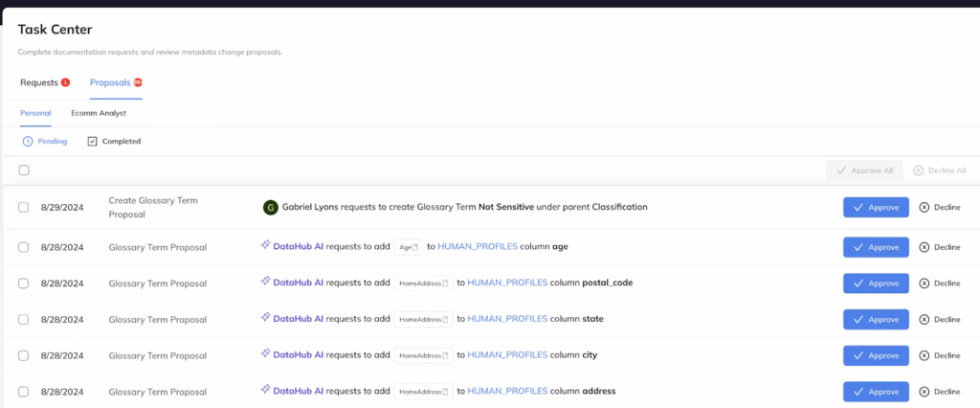Screen dimensions: 980x408
Task: Click Gabriel Lyons' green avatar icon
Action: (270, 207)
